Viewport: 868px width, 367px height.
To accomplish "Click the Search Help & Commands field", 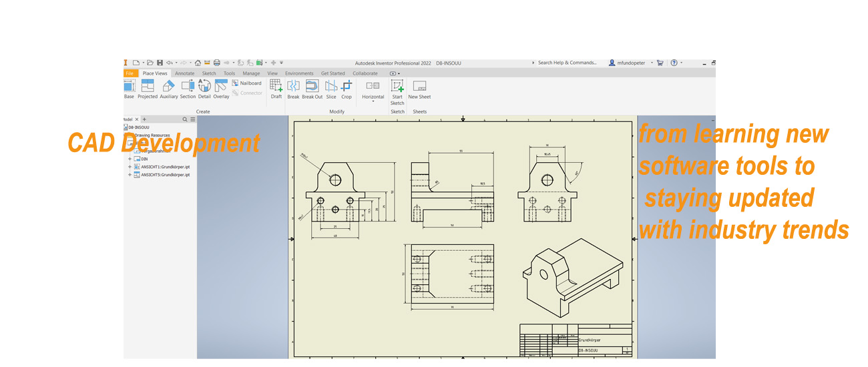I will click(x=567, y=63).
